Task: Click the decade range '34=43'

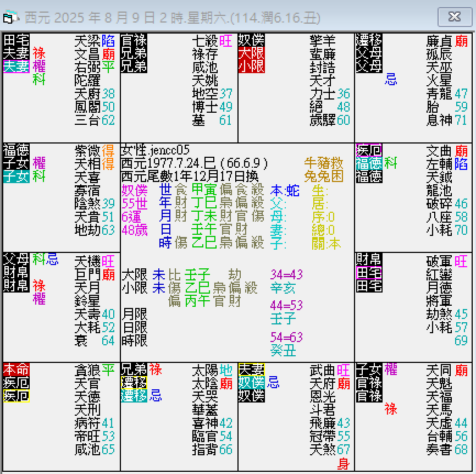Action: click(286, 274)
